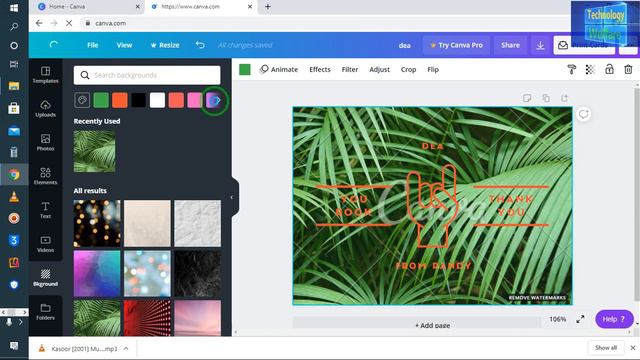Select the Bkground sidebar panel

pyautogui.click(x=45, y=278)
